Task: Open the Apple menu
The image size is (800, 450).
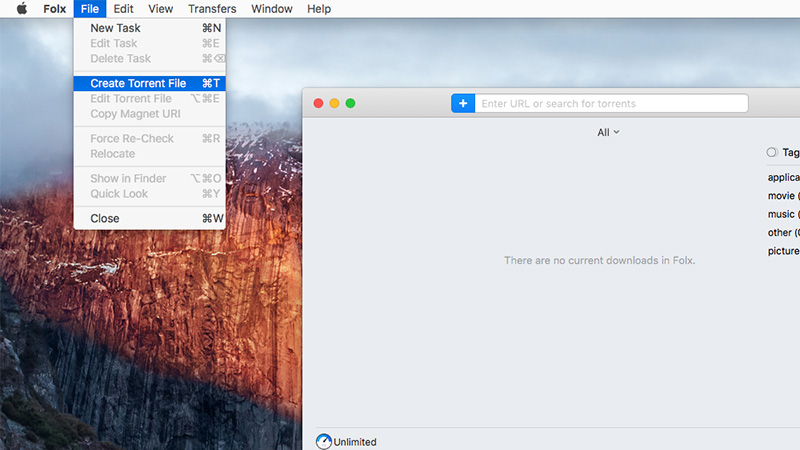Action: [x=22, y=9]
